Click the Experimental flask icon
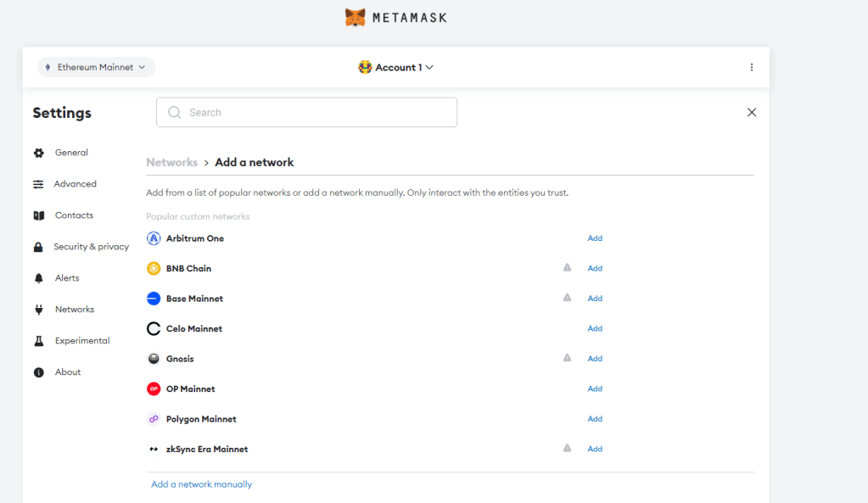This screenshot has height=503, width=868. pos(38,341)
